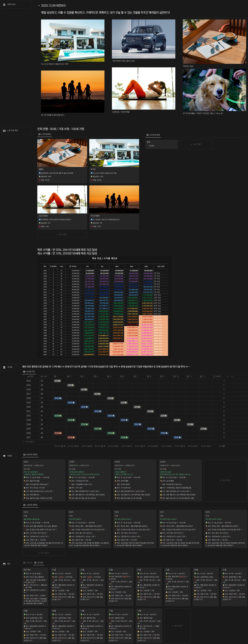This screenshot has height=644, width=248.
Task: Click the camera icon beside 노후 자금 계산
Action: pos(4,131)
